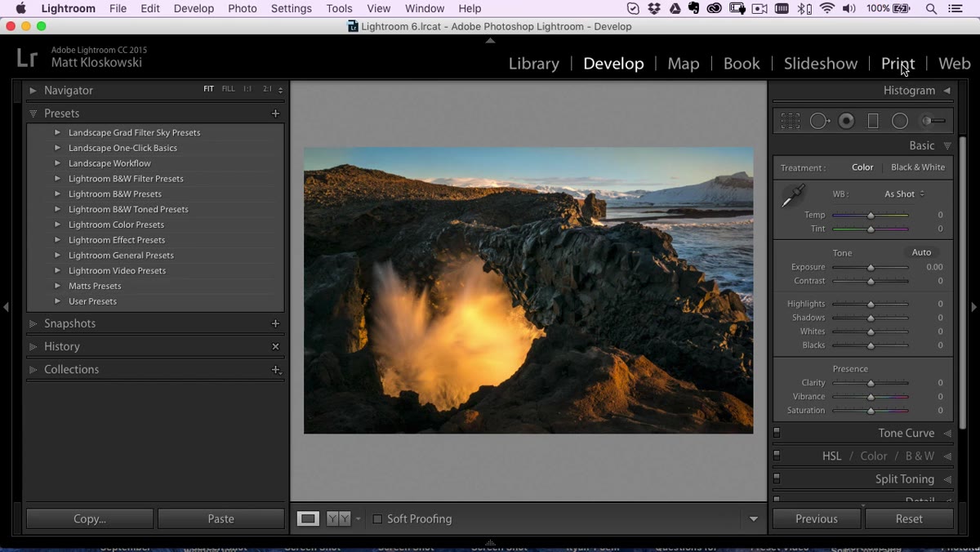Open the Wi-Fi menu bar icon

coord(827,8)
